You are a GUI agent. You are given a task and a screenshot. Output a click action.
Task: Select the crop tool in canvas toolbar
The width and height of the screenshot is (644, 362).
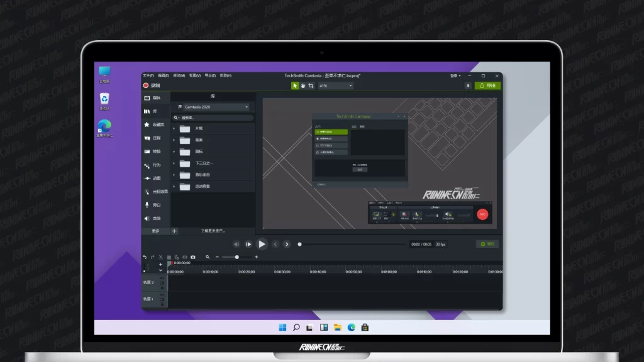point(311,85)
